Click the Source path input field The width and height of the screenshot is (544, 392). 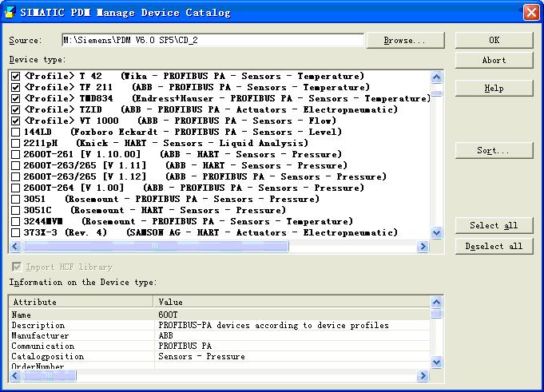point(213,40)
